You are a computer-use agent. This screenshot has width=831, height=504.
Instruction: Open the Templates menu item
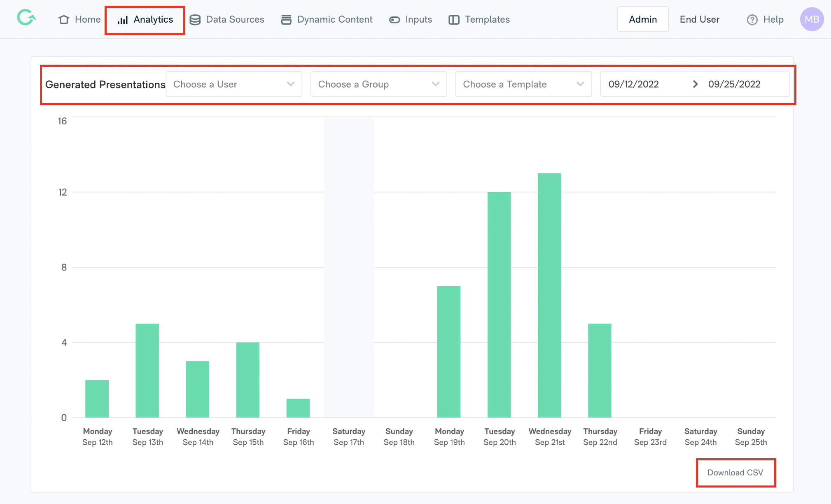coord(487,19)
